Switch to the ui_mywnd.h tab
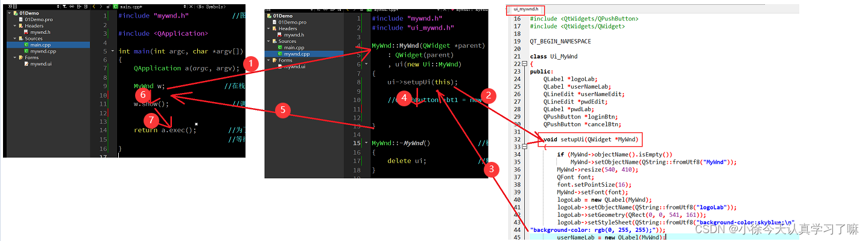Screen dimensions: 868x241 525,9
